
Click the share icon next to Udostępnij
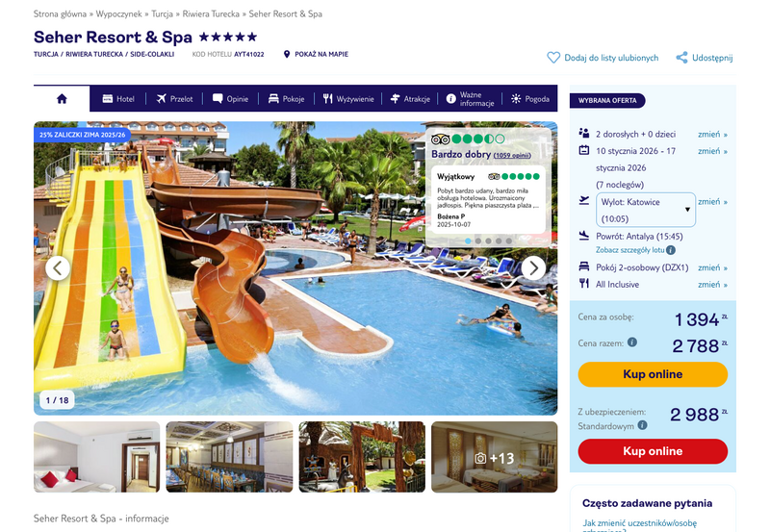[x=681, y=58]
